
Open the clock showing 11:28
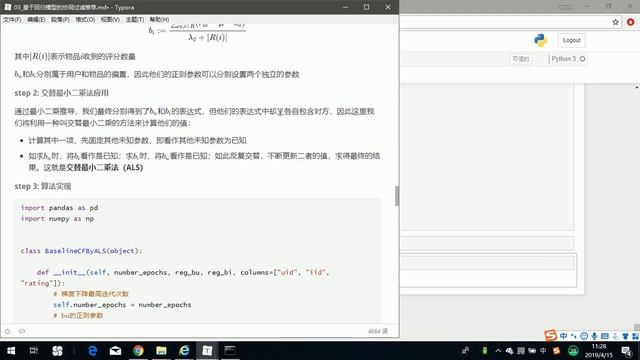(599, 351)
